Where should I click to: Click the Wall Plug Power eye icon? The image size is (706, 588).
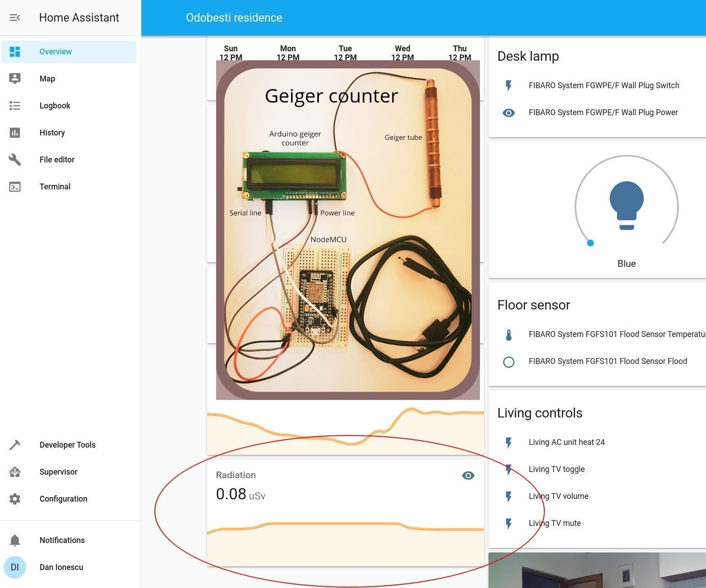[508, 113]
